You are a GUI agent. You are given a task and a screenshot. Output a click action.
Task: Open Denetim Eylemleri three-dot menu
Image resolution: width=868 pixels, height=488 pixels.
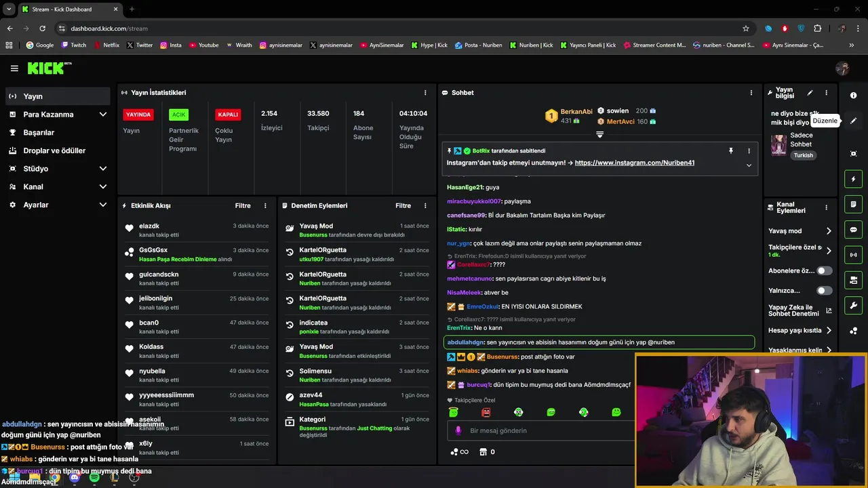click(425, 205)
